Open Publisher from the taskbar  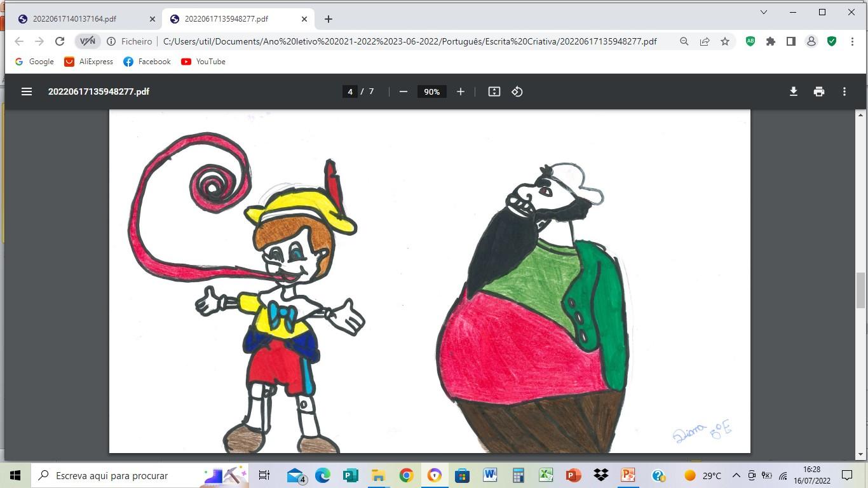click(350, 475)
